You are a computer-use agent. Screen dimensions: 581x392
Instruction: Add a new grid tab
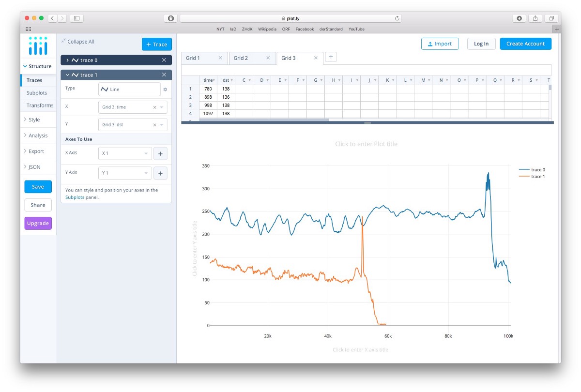tap(331, 57)
